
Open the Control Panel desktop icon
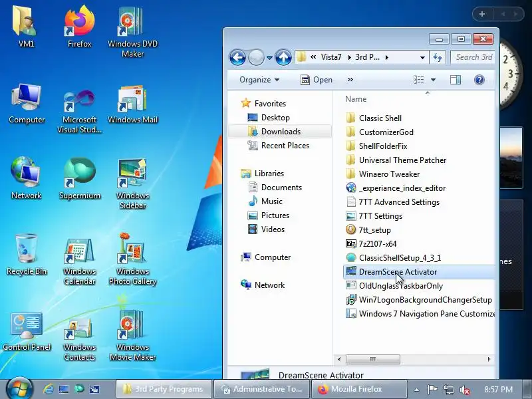pyautogui.click(x=27, y=331)
